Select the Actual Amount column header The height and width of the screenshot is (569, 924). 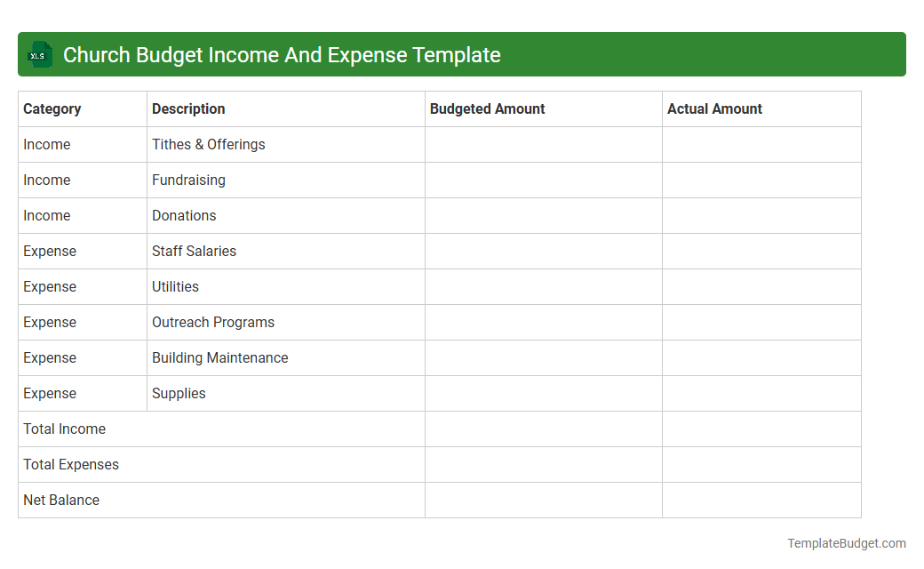[714, 108]
